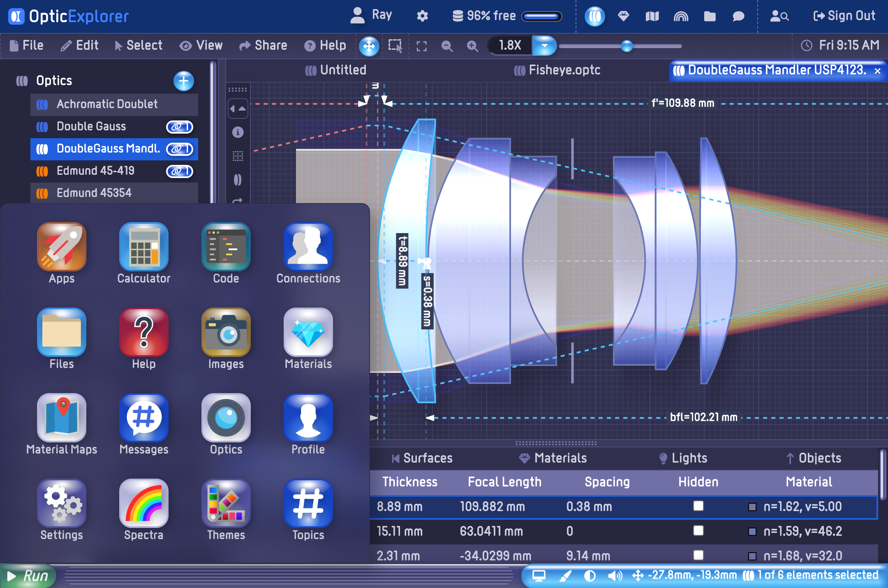Check Hidden box for 8.89 mm row
Image resolution: width=888 pixels, height=588 pixels.
pos(698,506)
